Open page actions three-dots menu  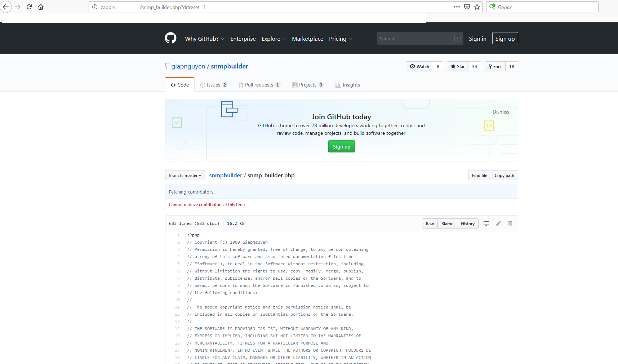coord(457,7)
